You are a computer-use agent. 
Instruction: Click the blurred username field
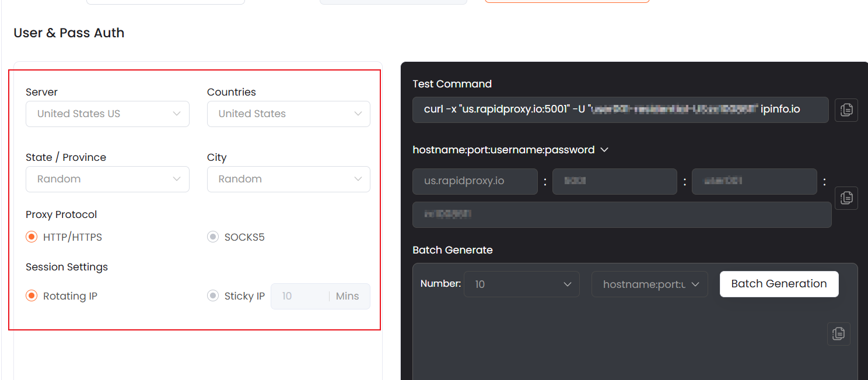point(754,181)
